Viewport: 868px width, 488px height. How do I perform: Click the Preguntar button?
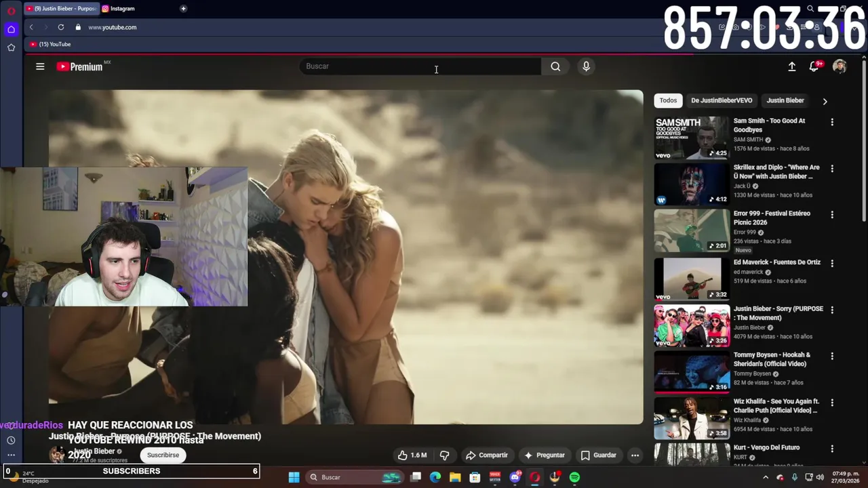(x=544, y=455)
